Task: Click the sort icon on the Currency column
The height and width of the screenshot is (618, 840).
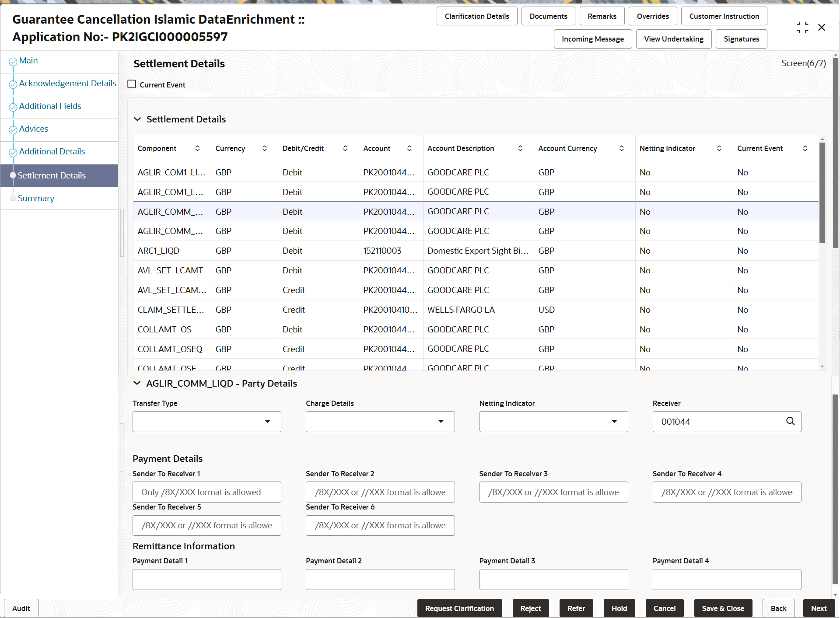Action: click(264, 148)
